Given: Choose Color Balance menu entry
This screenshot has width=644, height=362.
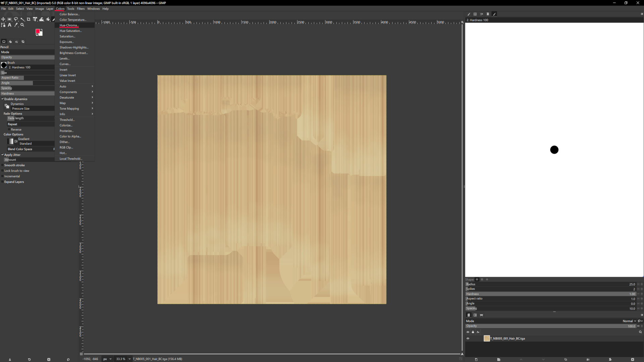Looking at the screenshot, I should (x=74, y=14).
